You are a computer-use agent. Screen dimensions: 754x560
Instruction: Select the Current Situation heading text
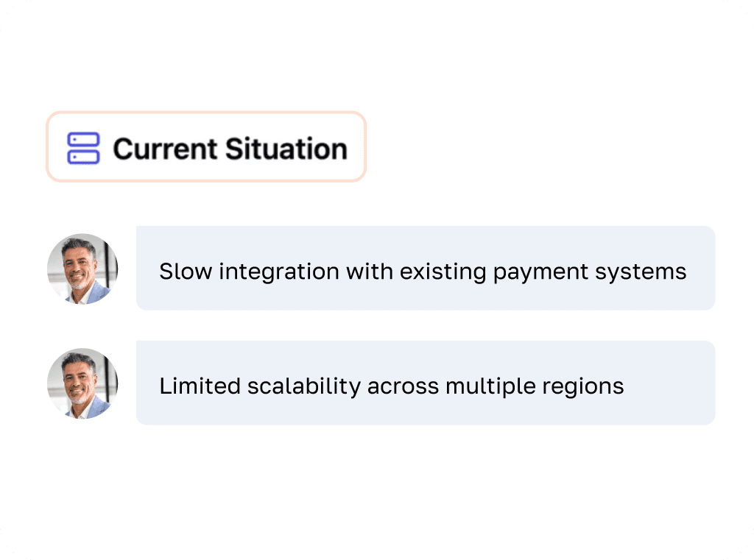230,149
